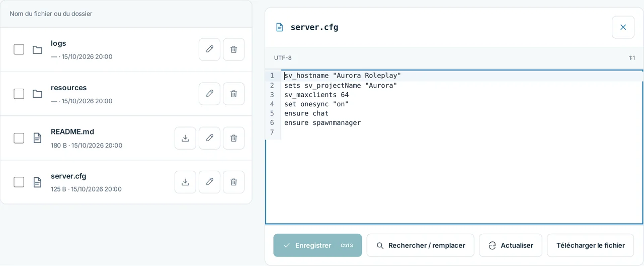Click the trash icon for server.cfg
The width and height of the screenshot is (644, 266).
233,182
